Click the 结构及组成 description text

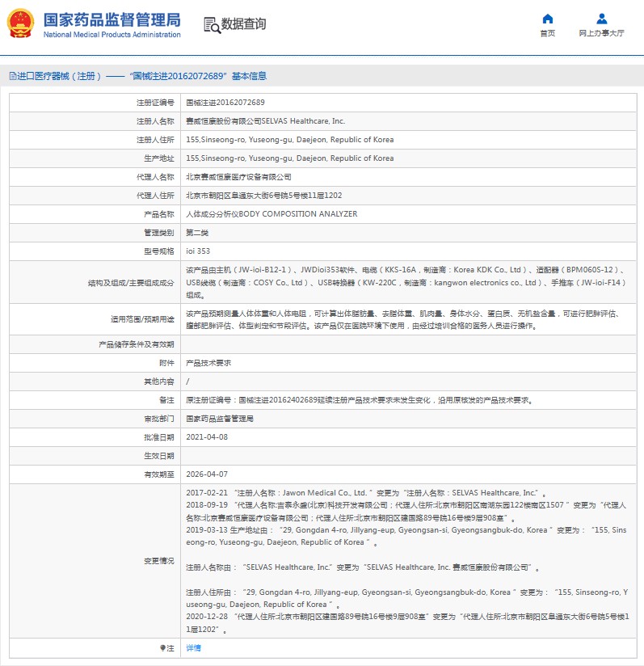(406, 282)
